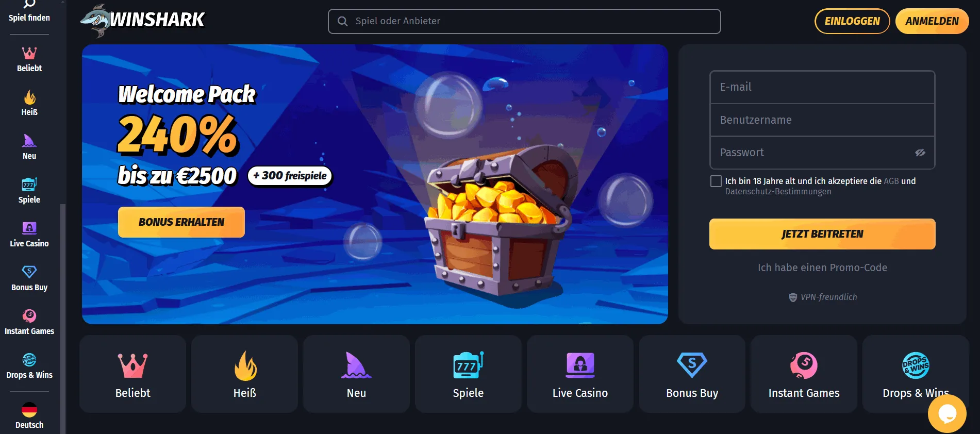Select Heiß flame icon in sidebar

tap(29, 97)
